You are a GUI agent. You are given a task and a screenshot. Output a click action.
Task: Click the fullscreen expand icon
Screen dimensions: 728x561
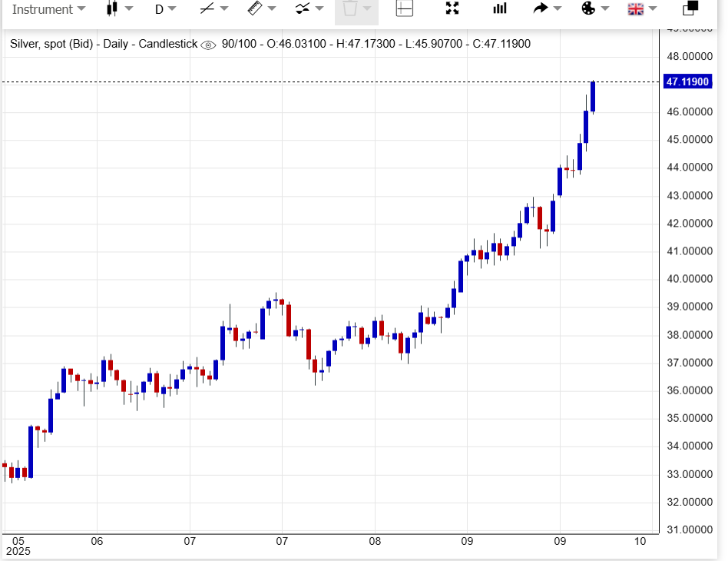452,8
